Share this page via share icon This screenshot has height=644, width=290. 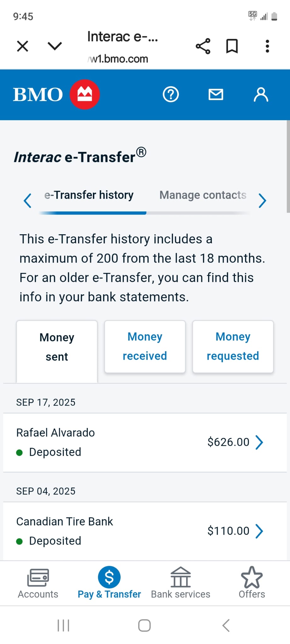click(x=203, y=46)
